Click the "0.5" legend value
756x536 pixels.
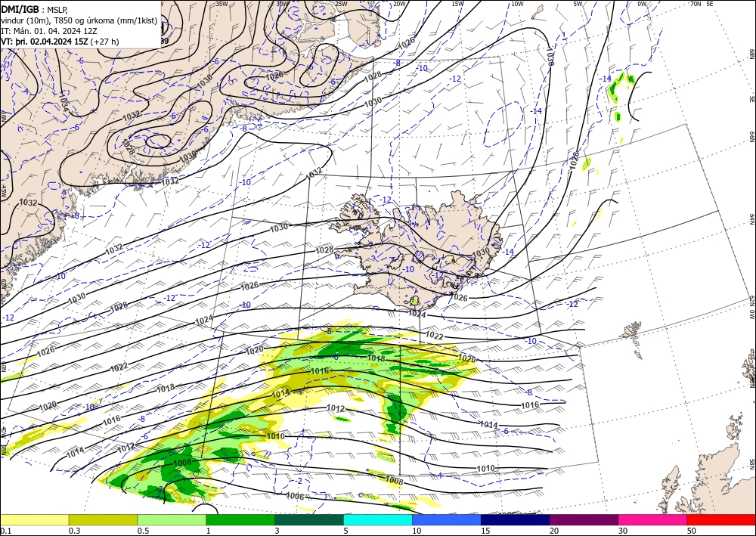click(x=143, y=531)
